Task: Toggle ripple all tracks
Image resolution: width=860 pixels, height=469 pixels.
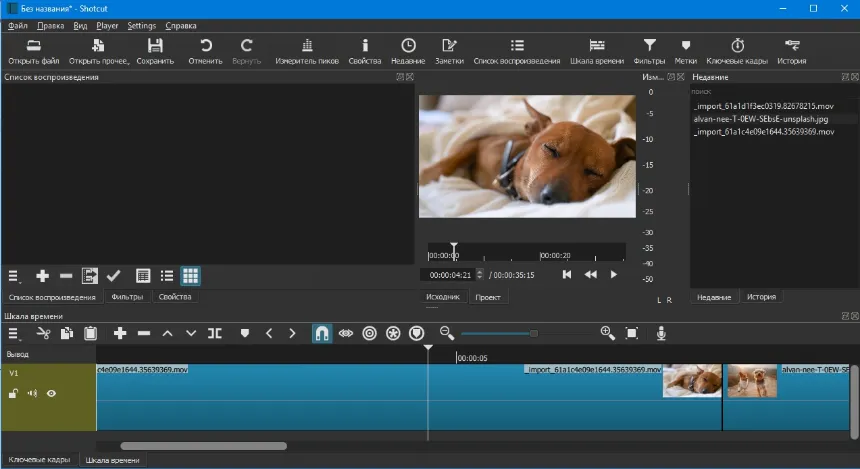Action: [x=393, y=333]
